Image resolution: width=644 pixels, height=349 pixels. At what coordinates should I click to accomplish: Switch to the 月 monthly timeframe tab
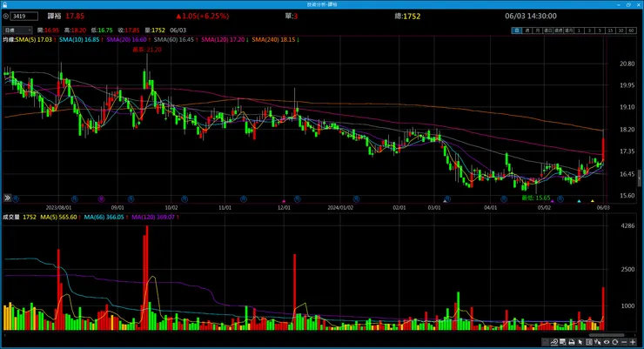coord(537,30)
